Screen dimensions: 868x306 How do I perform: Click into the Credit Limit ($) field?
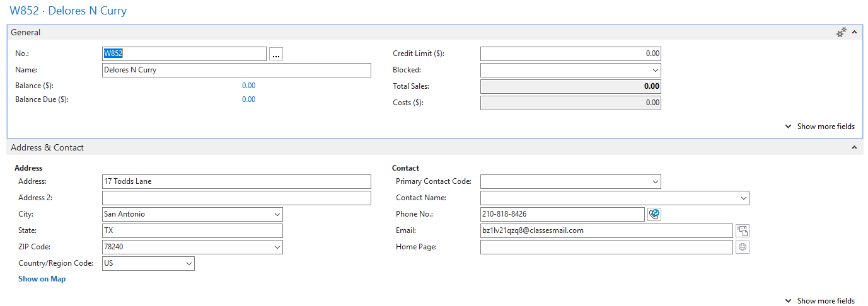570,54
